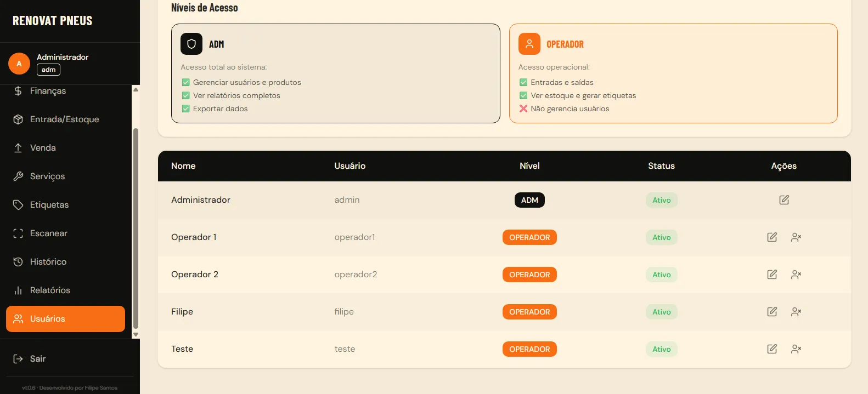This screenshot has width=868, height=394.
Task: Edit the Filipe user
Action: click(772, 312)
